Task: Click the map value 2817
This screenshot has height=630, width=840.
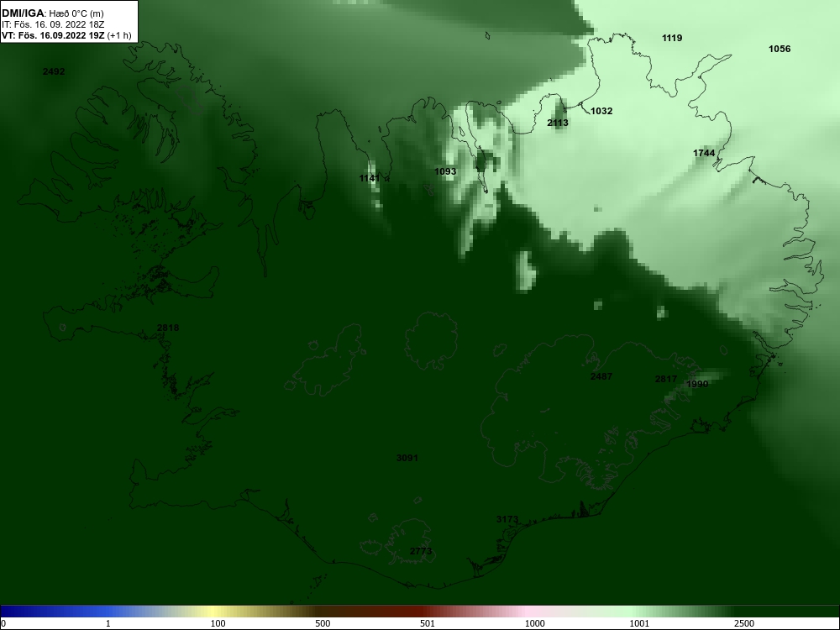Action: (666, 379)
